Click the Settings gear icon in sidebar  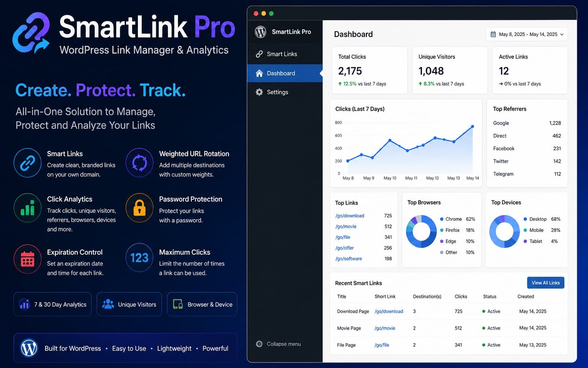coord(259,92)
